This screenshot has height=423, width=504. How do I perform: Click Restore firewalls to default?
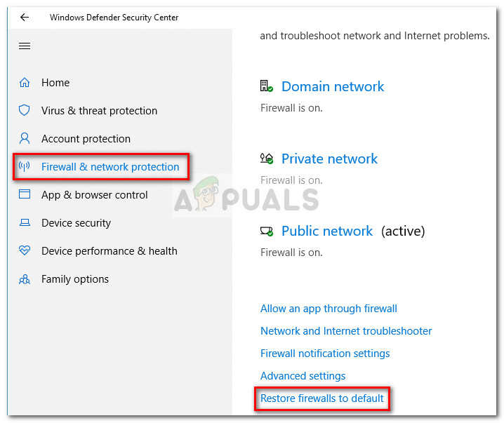[x=322, y=398]
